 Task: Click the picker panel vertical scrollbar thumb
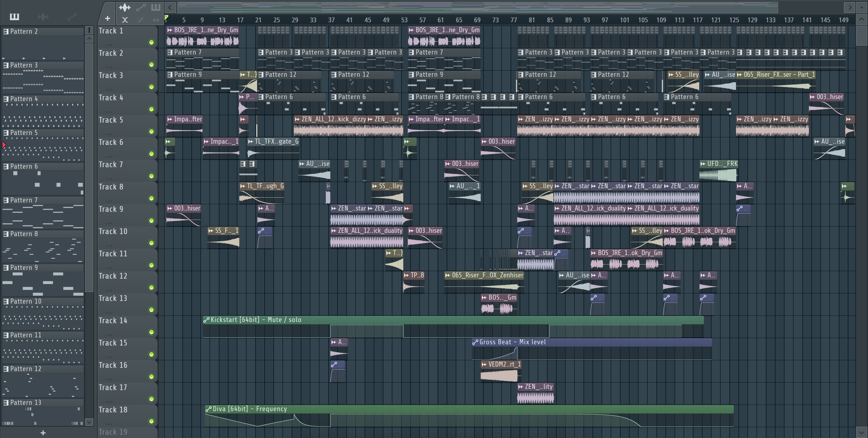(89, 167)
